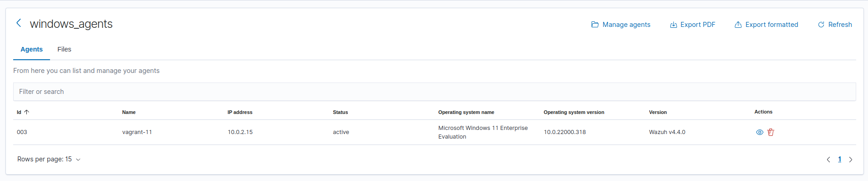Sort by the IP address column header
This screenshot has height=181, width=868.
240,112
